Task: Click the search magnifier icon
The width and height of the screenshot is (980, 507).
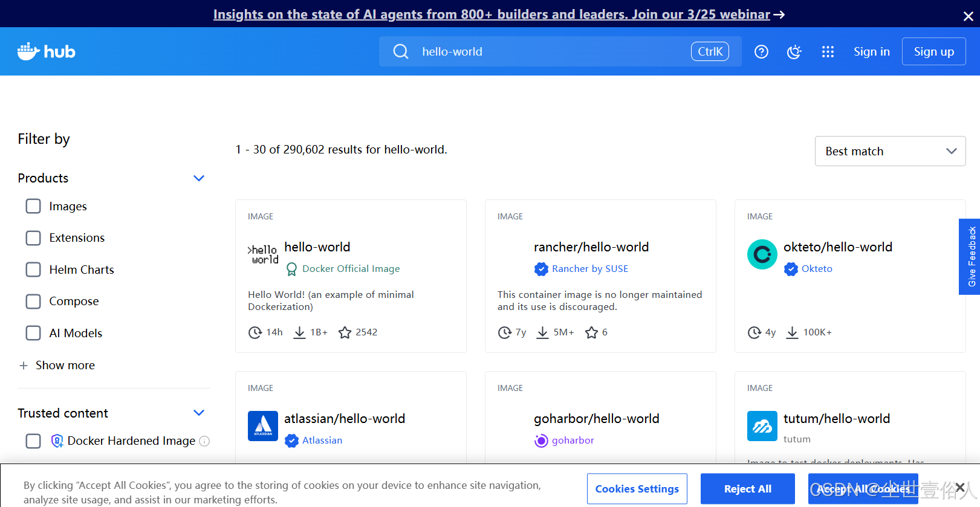Action: pyautogui.click(x=401, y=51)
